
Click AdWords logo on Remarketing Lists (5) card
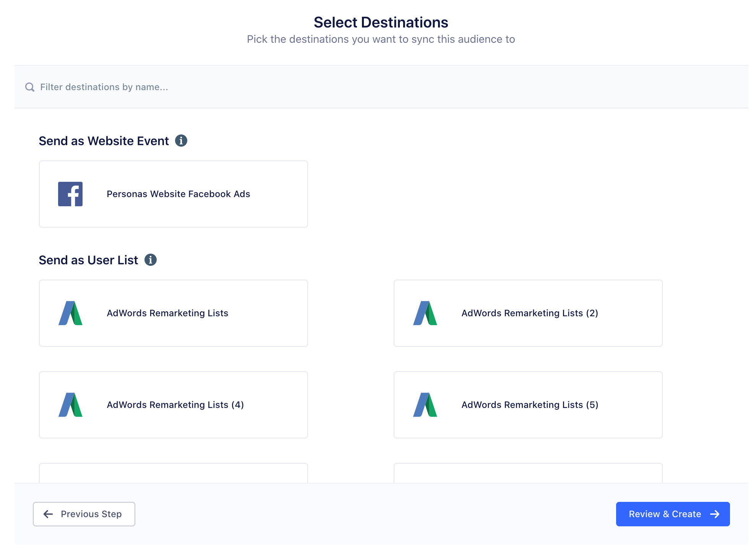[x=425, y=405]
